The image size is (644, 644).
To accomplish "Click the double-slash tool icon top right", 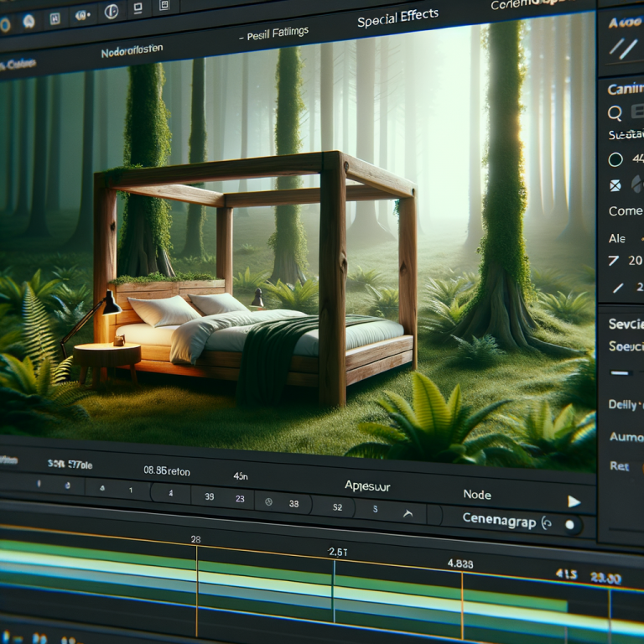I will click(x=621, y=49).
